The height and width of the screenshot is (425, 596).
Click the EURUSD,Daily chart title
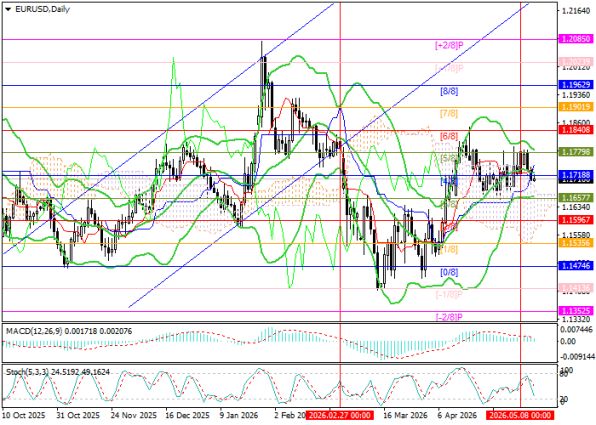pyautogui.click(x=42, y=10)
